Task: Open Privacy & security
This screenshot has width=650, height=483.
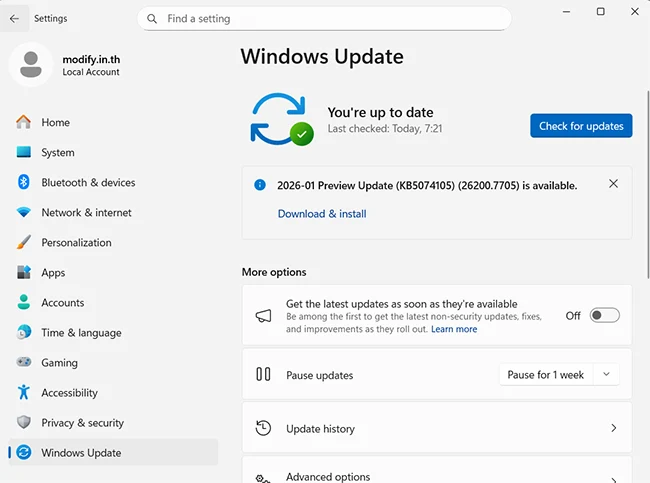Action: 113,423
